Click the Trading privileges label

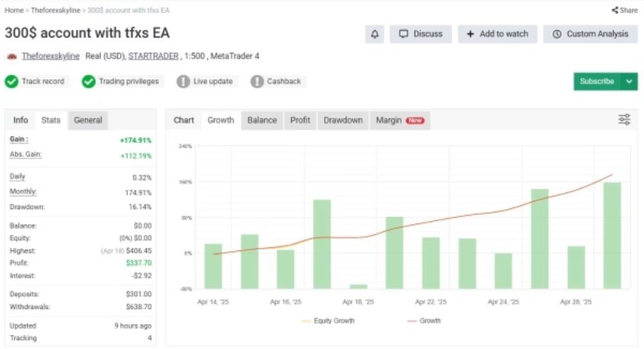click(x=129, y=81)
